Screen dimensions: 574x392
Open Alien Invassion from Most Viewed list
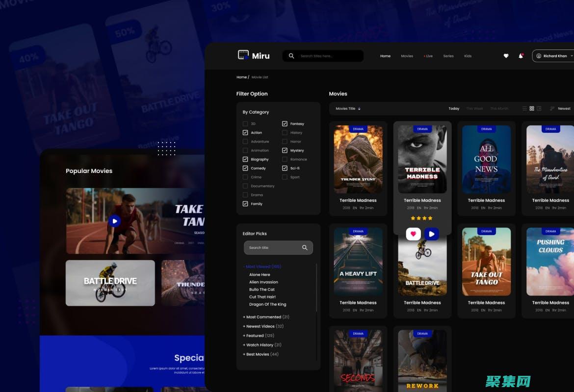coord(263,282)
